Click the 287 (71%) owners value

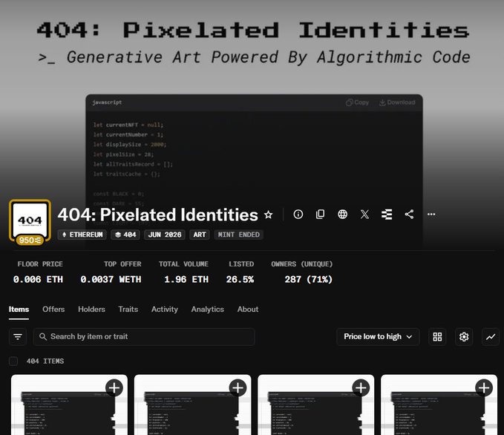pos(308,279)
